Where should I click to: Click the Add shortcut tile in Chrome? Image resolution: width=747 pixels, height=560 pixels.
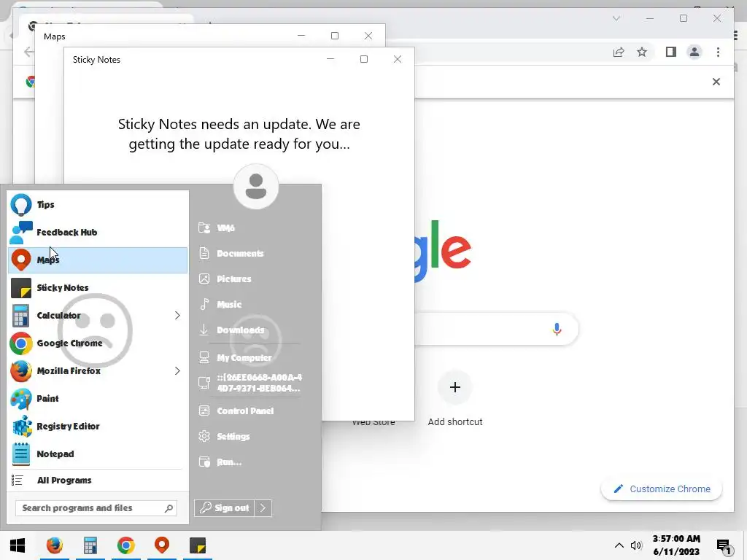click(x=455, y=399)
